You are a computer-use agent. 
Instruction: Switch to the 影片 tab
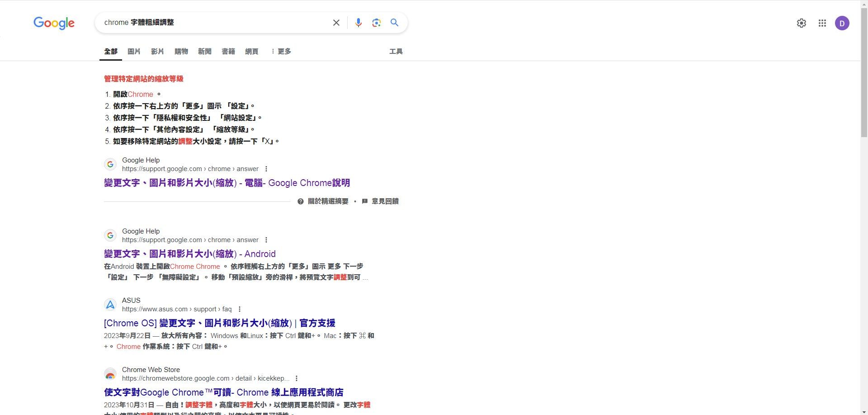[x=157, y=52]
